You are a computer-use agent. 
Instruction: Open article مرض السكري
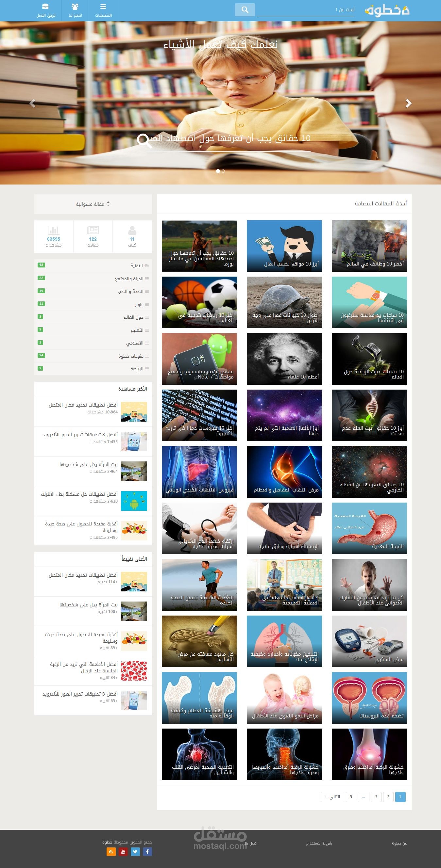tap(369, 641)
